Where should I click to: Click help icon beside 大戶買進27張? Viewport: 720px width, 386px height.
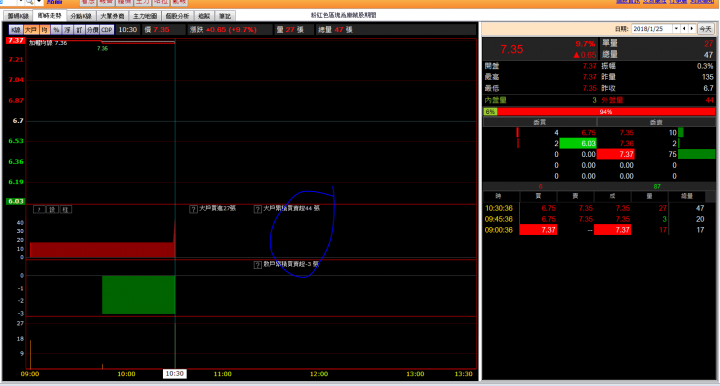(193, 209)
